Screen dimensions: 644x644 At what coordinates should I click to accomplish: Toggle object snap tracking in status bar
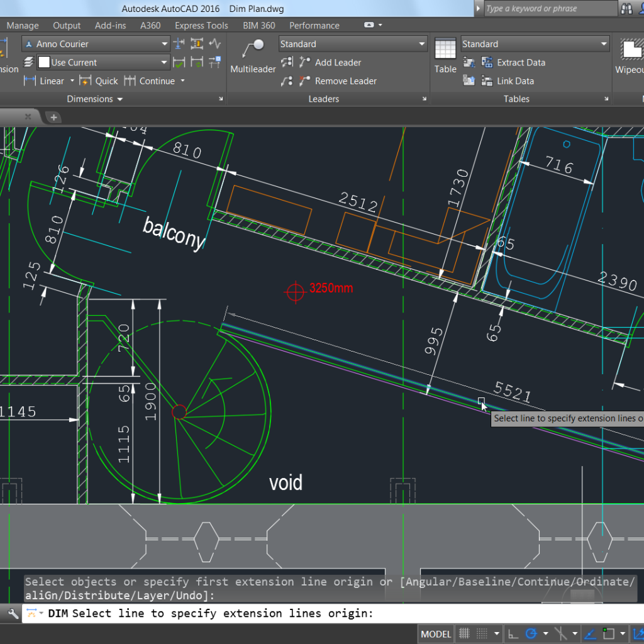(590, 634)
